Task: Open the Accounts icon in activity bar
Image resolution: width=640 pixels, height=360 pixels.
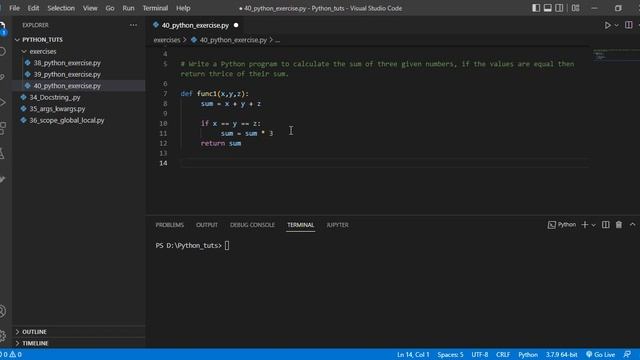Action: click(x=2, y=311)
